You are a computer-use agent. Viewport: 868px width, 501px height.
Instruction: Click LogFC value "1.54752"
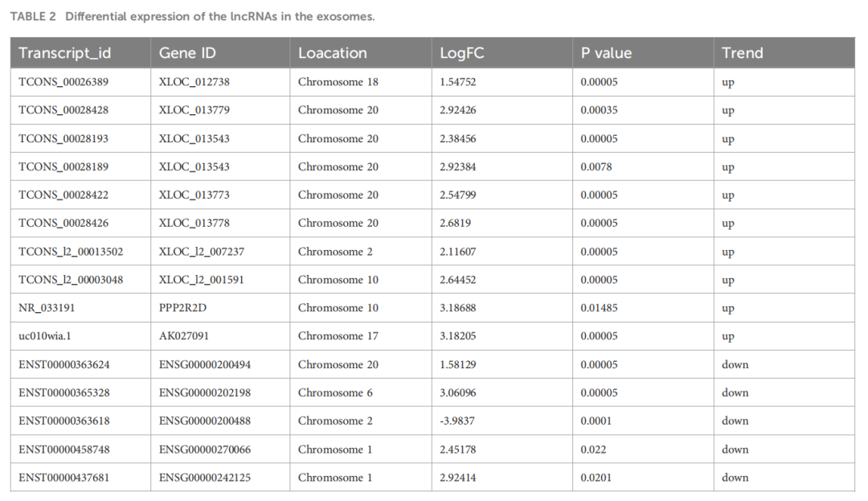(458, 82)
